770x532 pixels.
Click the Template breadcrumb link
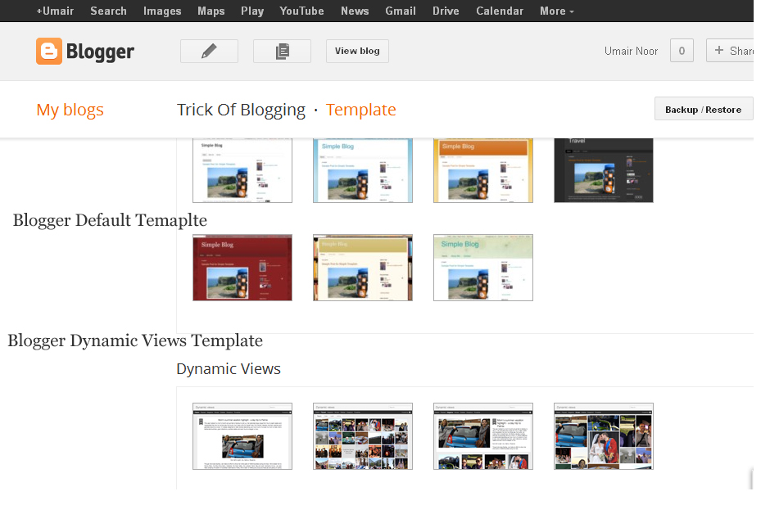tap(361, 110)
